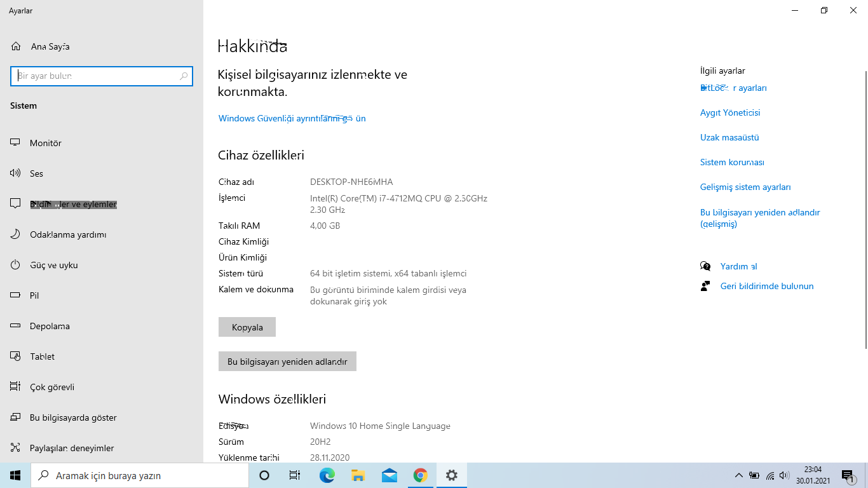Open Sistem koruması link
The height and width of the screenshot is (488, 868).
(x=732, y=162)
